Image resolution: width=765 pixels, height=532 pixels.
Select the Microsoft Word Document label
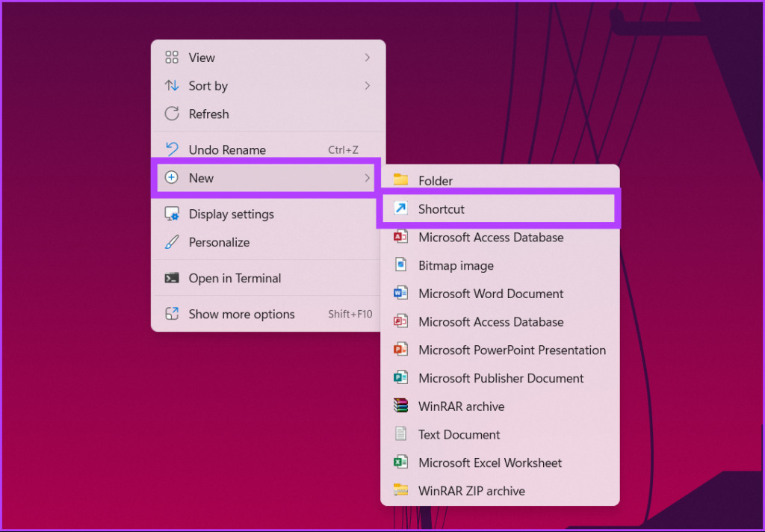[x=491, y=294]
